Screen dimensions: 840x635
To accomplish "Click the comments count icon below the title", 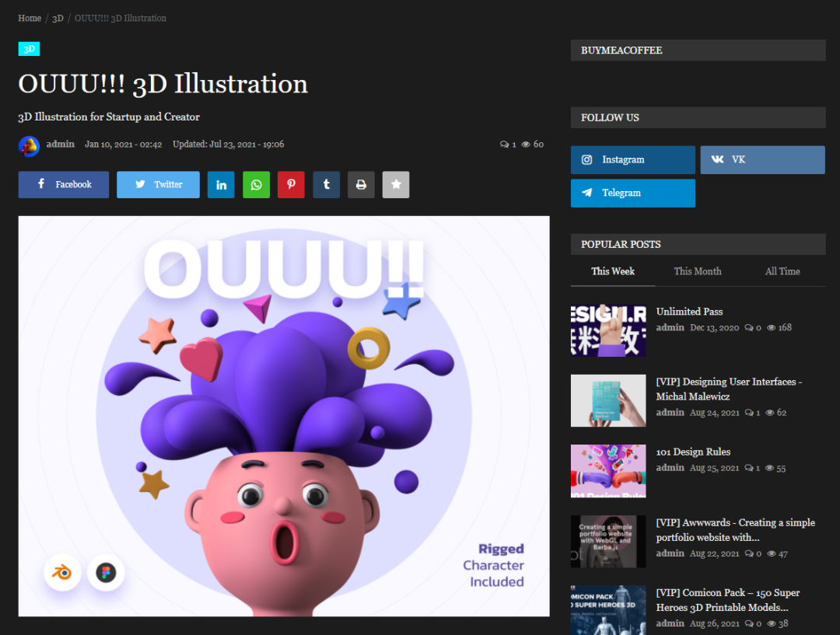I will pyautogui.click(x=504, y=145).
